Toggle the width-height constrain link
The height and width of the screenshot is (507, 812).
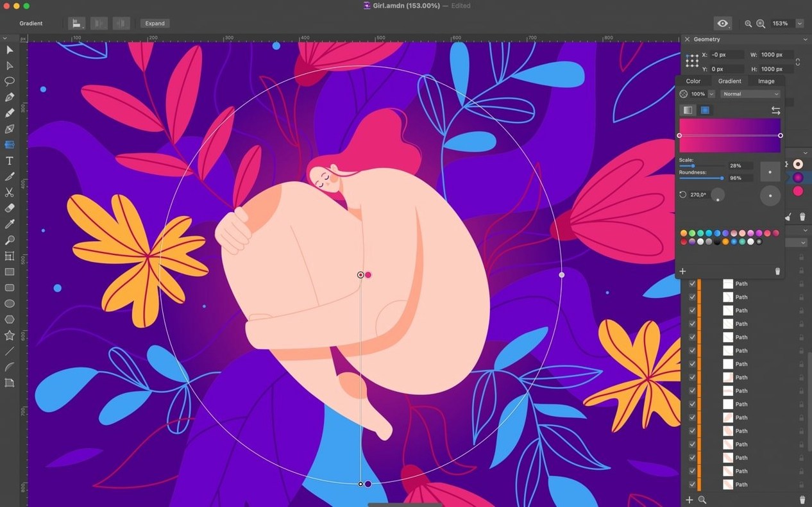point(798,62)
